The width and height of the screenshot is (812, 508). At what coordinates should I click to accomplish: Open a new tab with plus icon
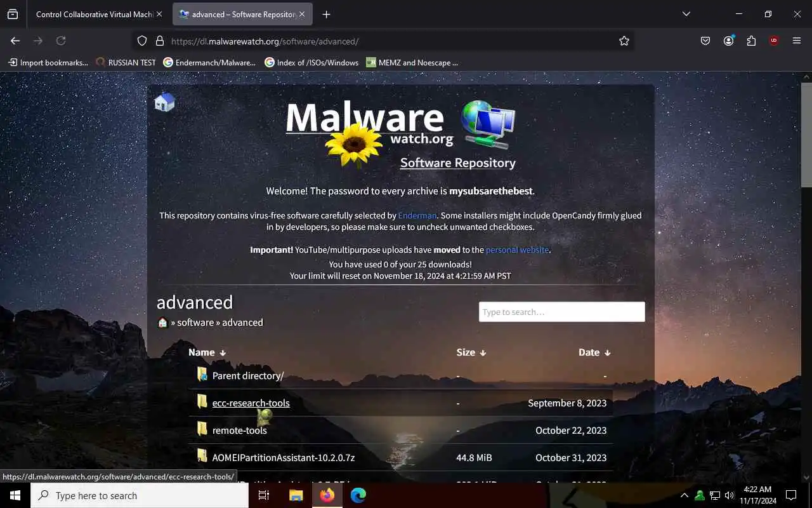click(x=326, y=14)
